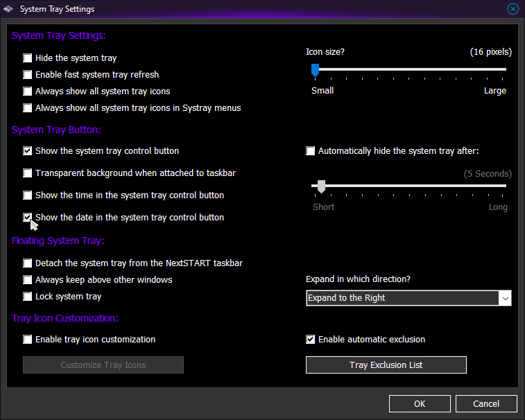525x420 pixels.
Task: Disable the Enable automatic exclusion checkbox
Action: point(311,340)
